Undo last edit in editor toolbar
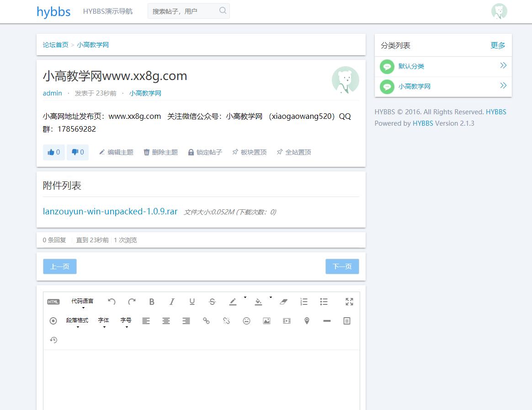 (112, 301)
